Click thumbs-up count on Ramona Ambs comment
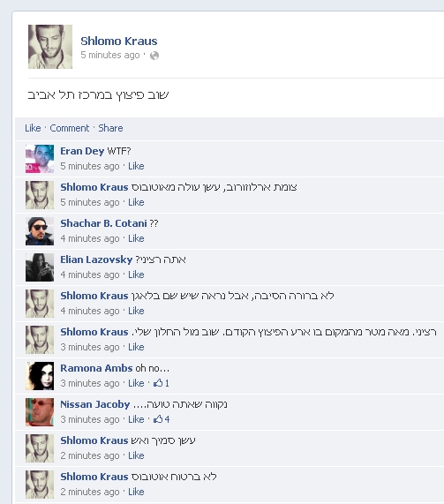The height and width of the screenshot is (504, 444). [162, 383]
